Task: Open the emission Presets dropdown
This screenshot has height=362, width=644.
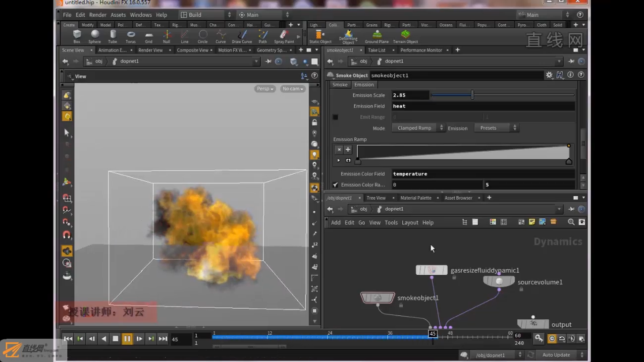Action: pos(496,128)
